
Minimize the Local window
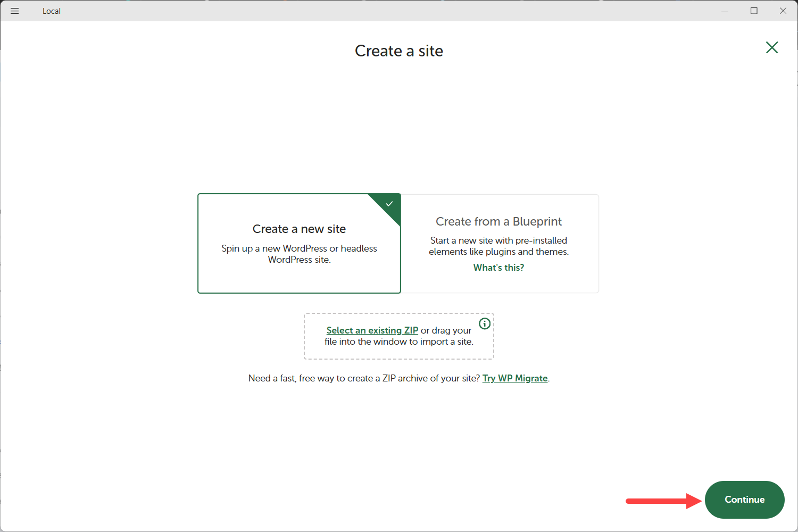pyautogui.click(x=725, y=11)
